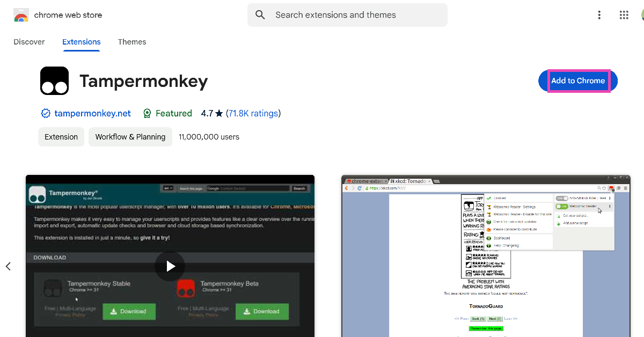Click the Tampermonkey title heading

tap(143, 81)
